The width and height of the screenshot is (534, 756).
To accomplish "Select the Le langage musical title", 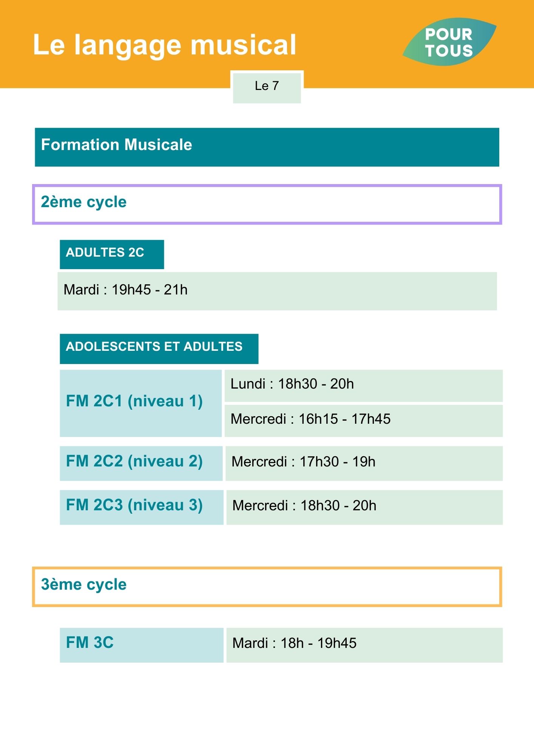I will pos(165,45).
